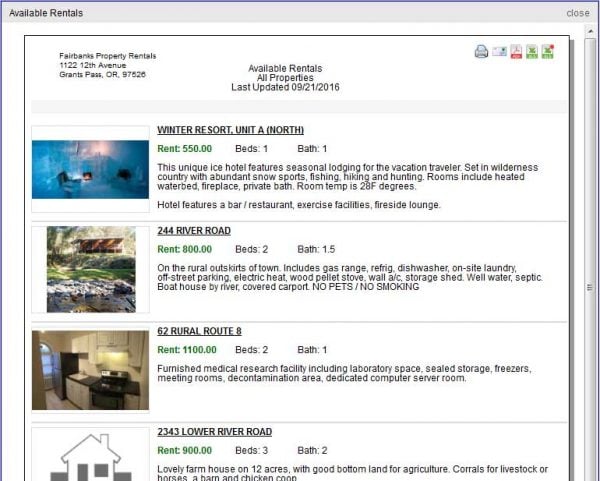Click the Fairbanks Property Rentals company name

(107, 56)
